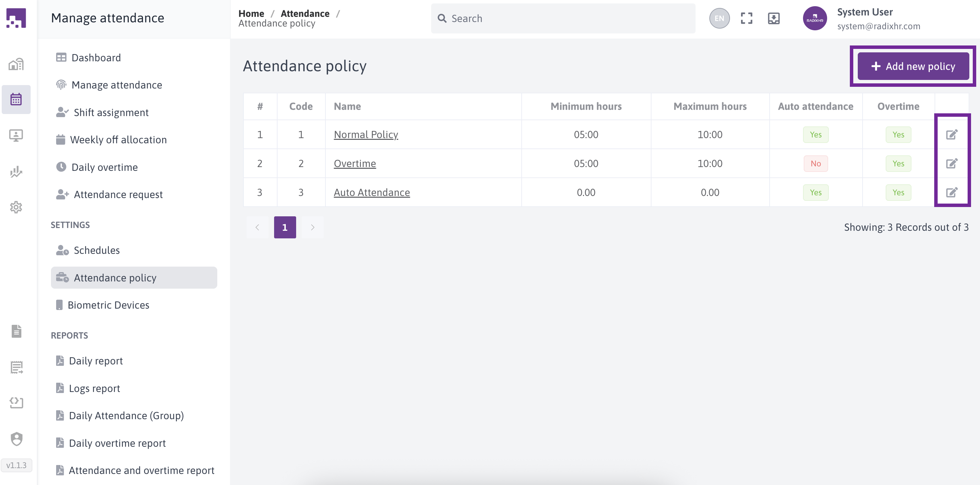The height and width of the screenshot is (485, 980).
Task: Click the edit icon for Normal Policy
Action: point(951,134)
